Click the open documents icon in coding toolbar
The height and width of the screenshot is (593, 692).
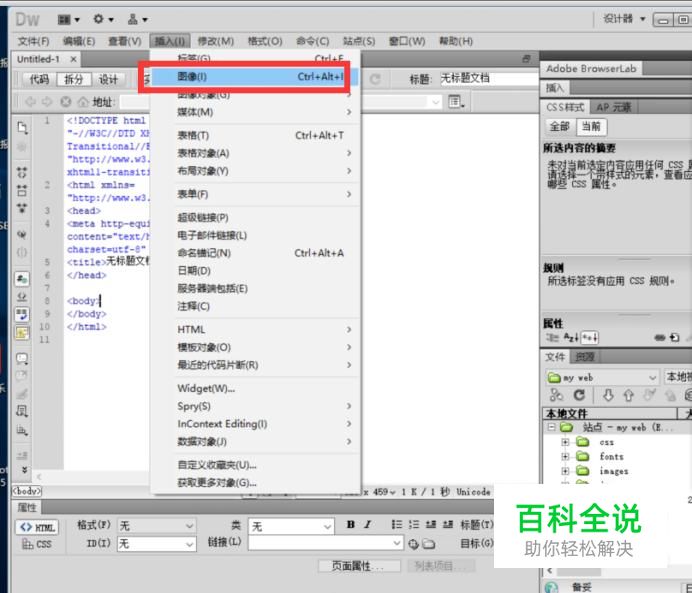pos(22,128)
